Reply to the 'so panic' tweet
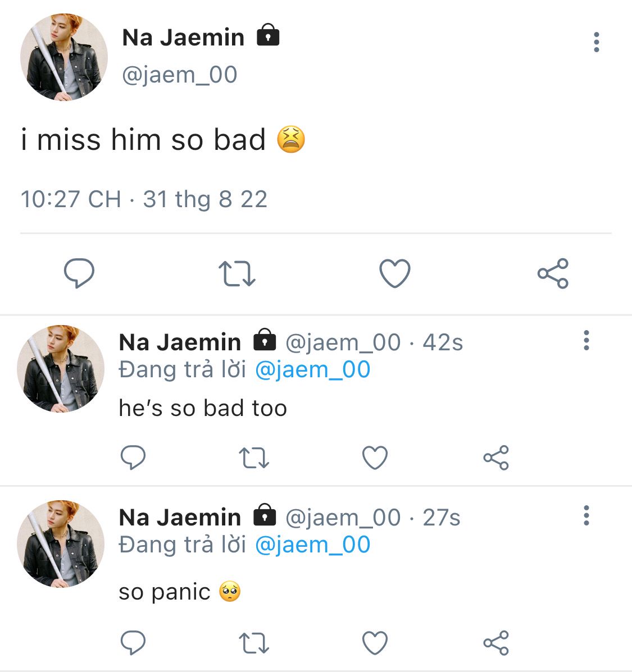The height and width of the screenshot is (672, 632). click(133, 643)
